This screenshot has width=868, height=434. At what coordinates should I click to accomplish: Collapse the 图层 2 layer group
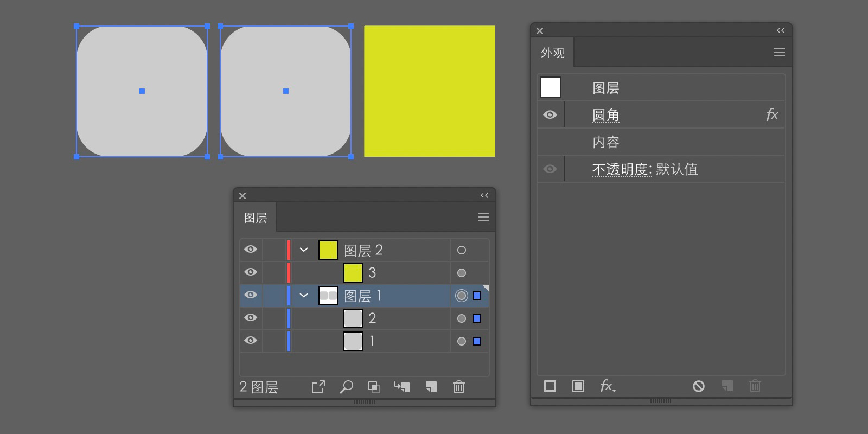(304, 250)
